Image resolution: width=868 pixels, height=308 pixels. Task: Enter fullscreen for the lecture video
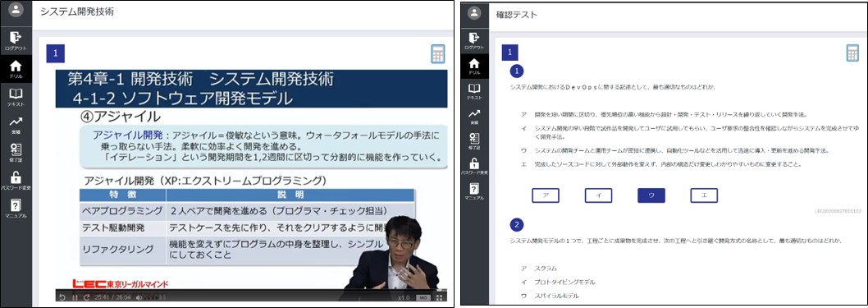point(439,298)
